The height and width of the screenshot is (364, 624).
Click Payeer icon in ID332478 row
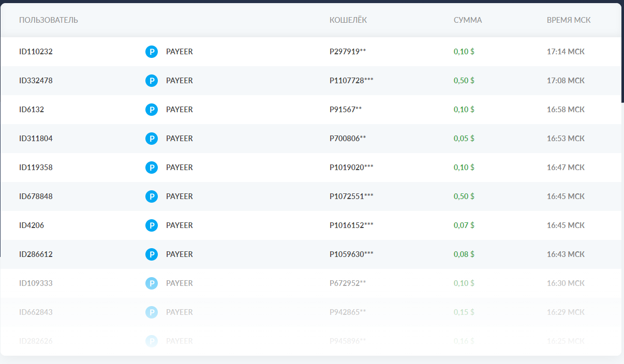click(x=151, y=81)
